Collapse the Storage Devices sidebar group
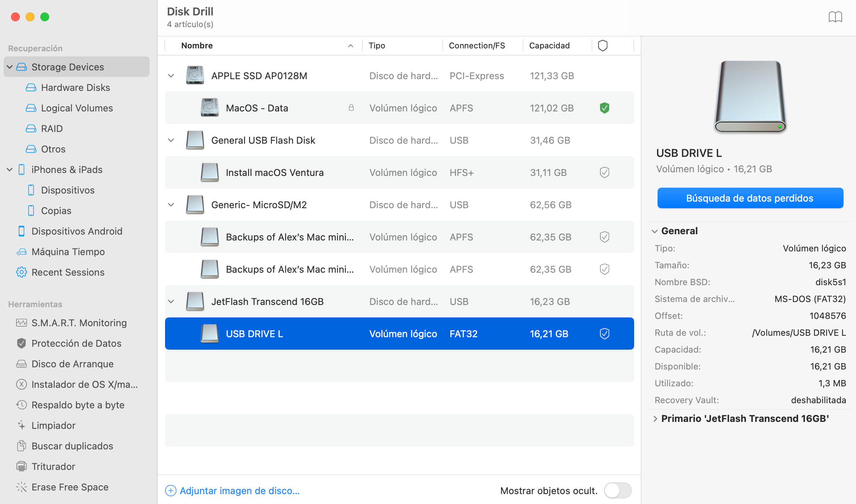 (10, 67)
